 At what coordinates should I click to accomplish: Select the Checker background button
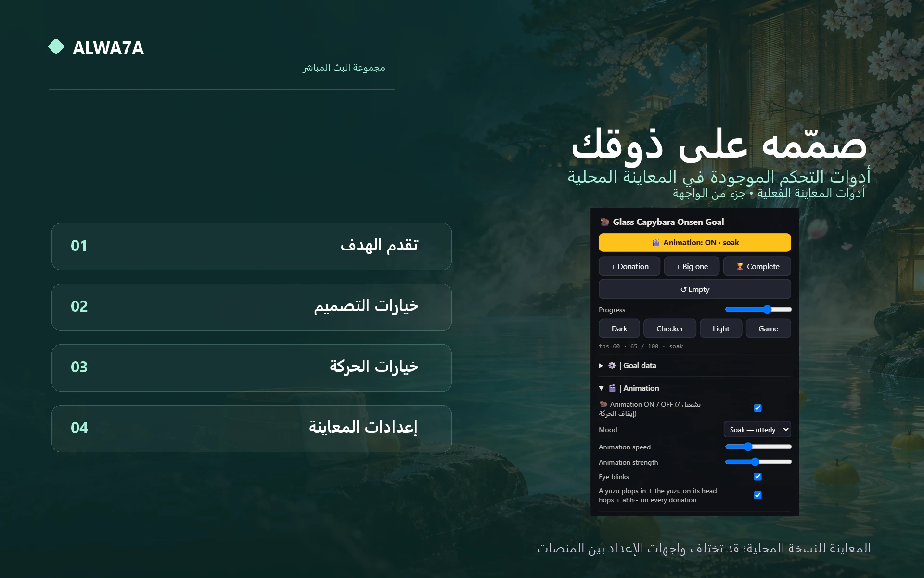pos(670,328)
